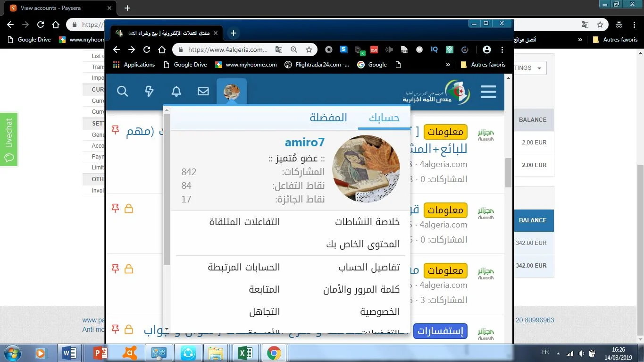Open the Autres favoris bookmarks folder

483,65
